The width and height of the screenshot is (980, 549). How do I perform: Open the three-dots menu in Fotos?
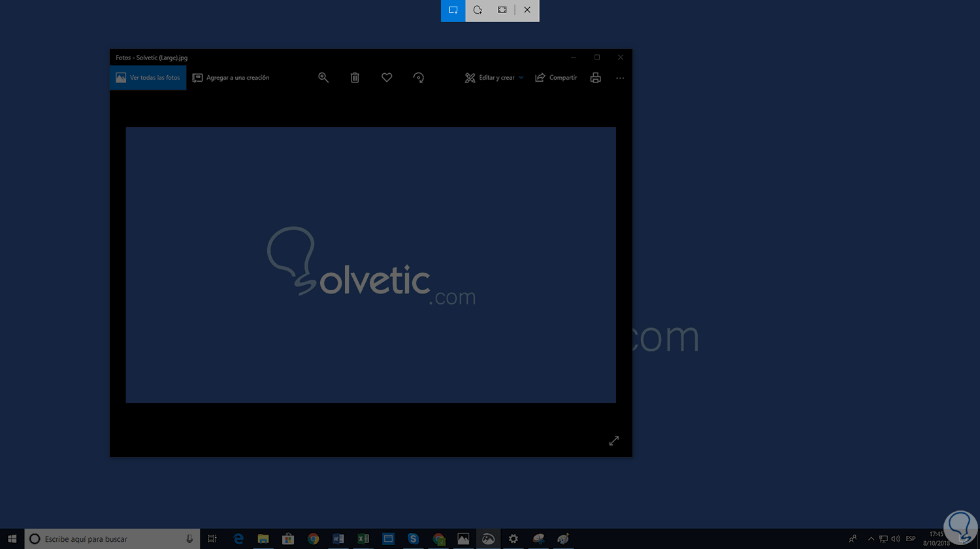[x=620, y=78]
